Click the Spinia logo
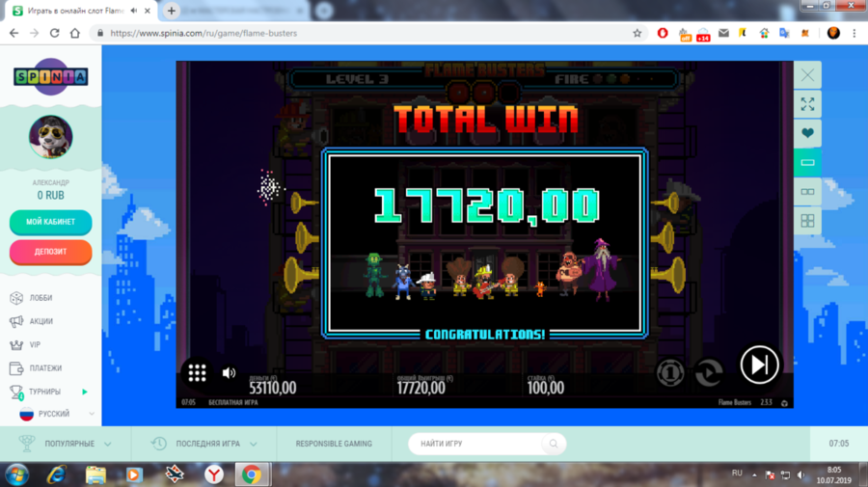 (x=50, y=77)
